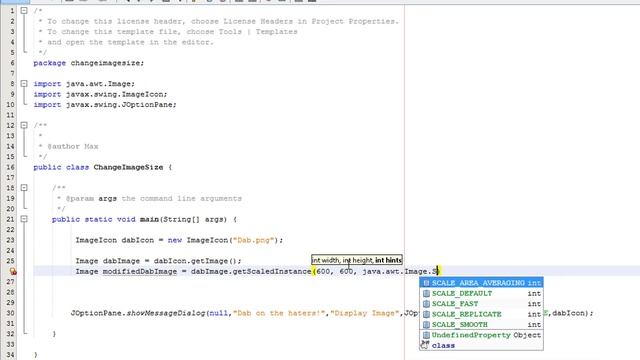
Task: Click the class name 'ChangeImageSize' on line 16
Action: click(128, 167)
